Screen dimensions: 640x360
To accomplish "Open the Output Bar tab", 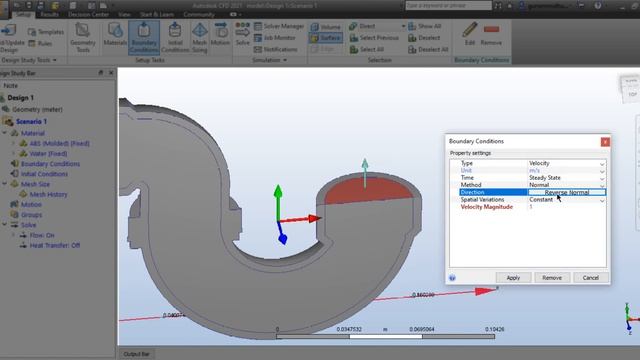I will pos(136,354).
